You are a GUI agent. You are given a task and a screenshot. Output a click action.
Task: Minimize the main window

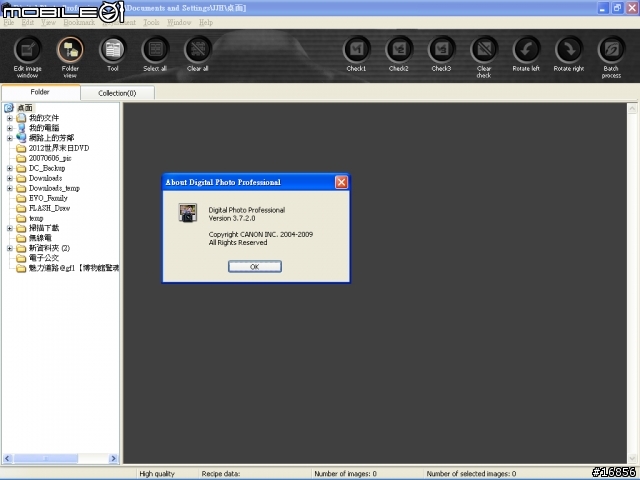pyautogui.click(x=603, y=8)
